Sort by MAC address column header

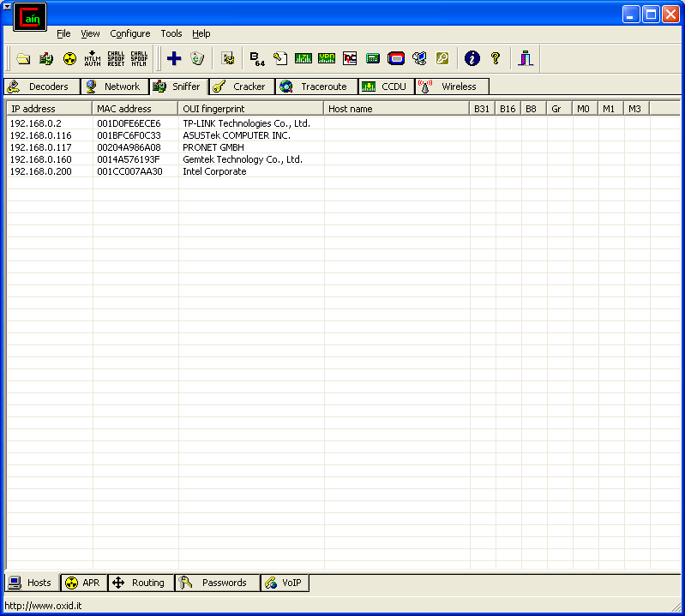click(135, 109)
